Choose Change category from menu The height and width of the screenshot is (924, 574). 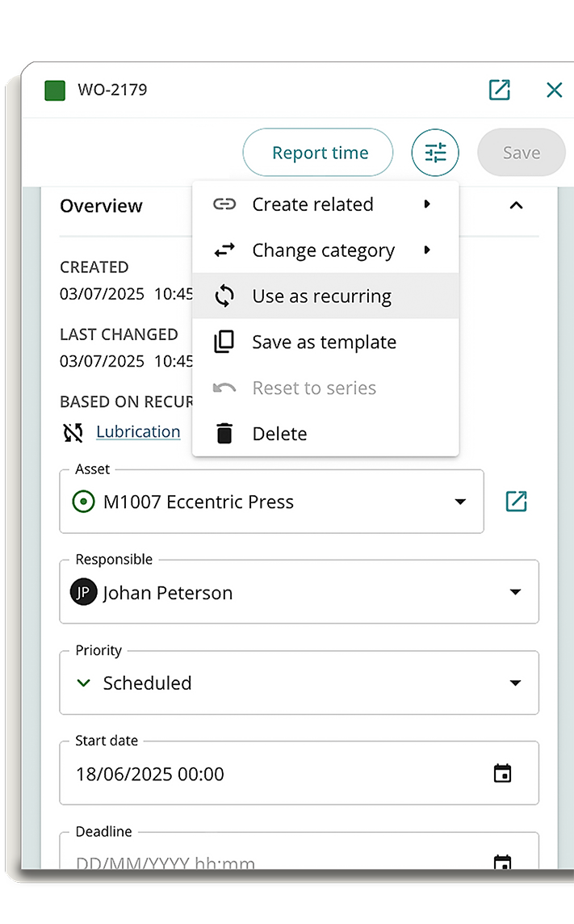(x=323, y=250)
